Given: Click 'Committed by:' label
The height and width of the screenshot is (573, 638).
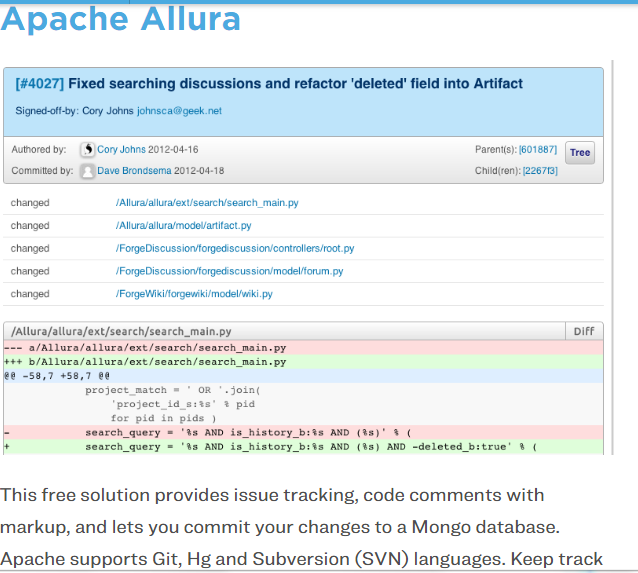Looking at the screenshot, I should pyautogui.click(x=42, y=171).
